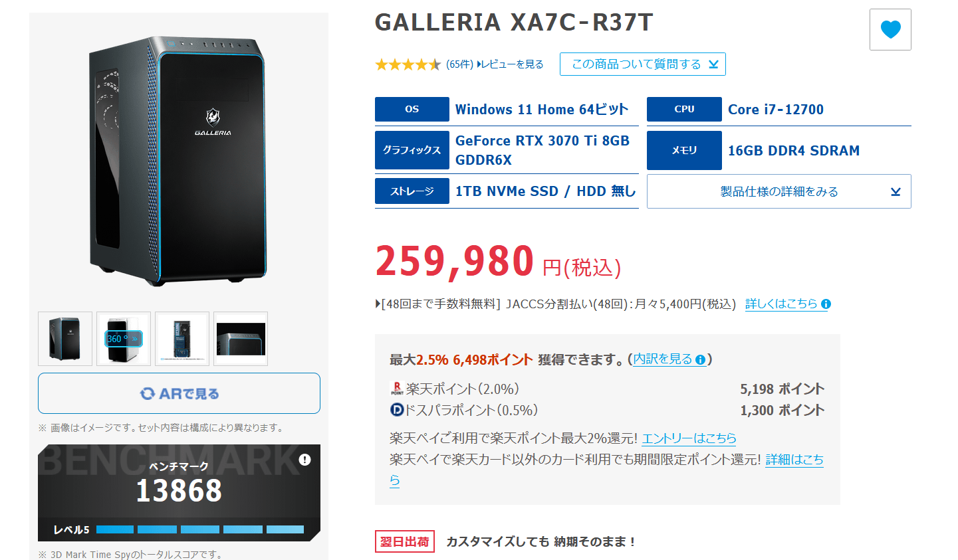This screenshot has width=958, height=560.
Task: Open 内訳を見る points breakdown link
Action: [x=663, y=359]
